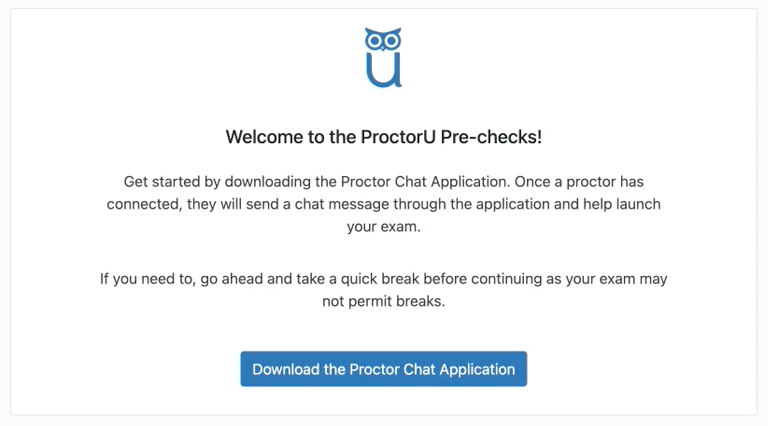768x426 pixels.
Task: Select the Welcome to the ProctorU Pre-checks heading
Action: click(384, 137)
